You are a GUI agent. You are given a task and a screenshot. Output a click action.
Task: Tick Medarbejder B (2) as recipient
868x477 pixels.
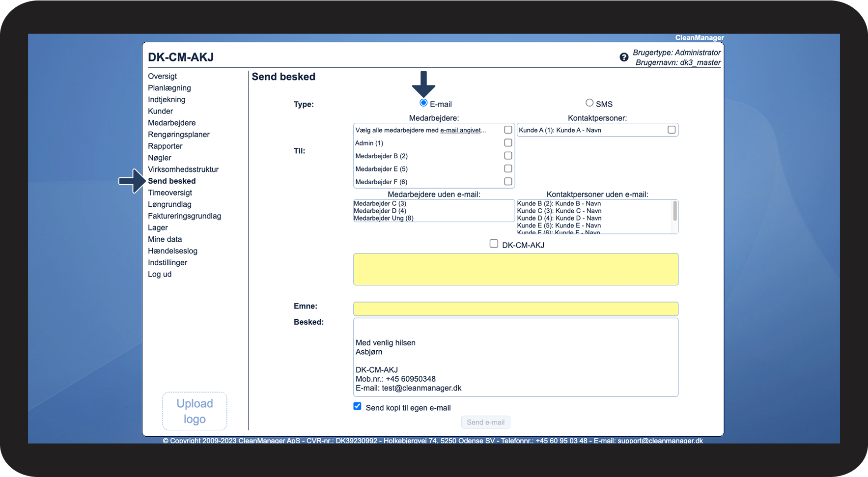[x=508, y=156]
